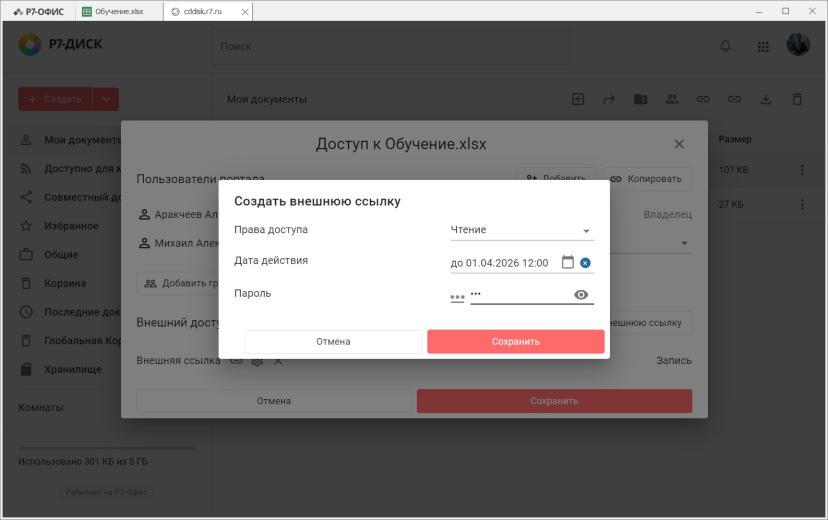Show the password with the eye icon
This screenshot has height=520, width=828.
point(581,295)
